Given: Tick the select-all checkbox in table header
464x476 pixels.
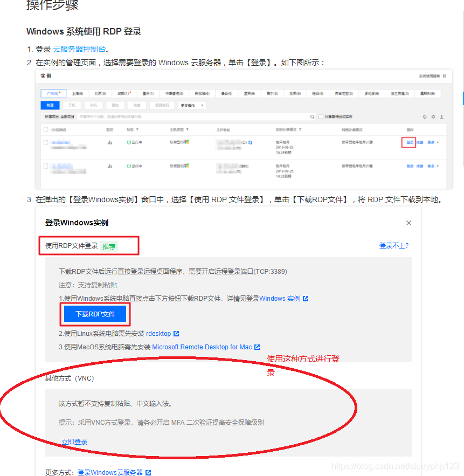Looking at the screenshot, I should [x=46, y=129].
